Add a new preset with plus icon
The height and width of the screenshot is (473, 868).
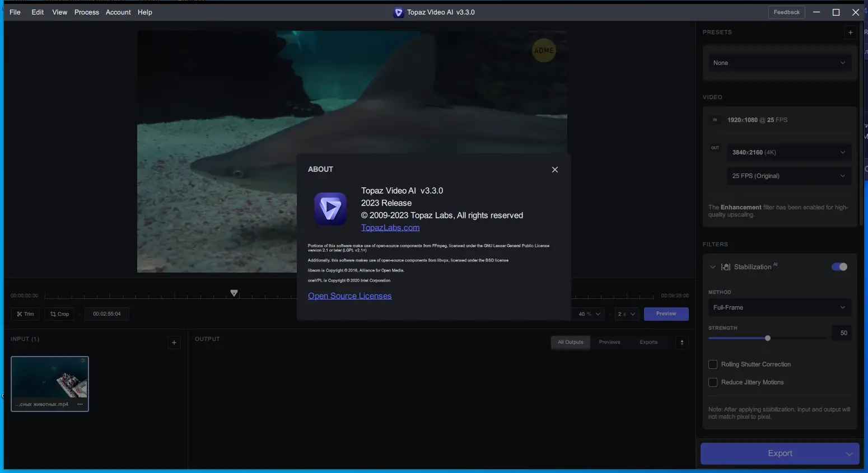tap(851, 32)
